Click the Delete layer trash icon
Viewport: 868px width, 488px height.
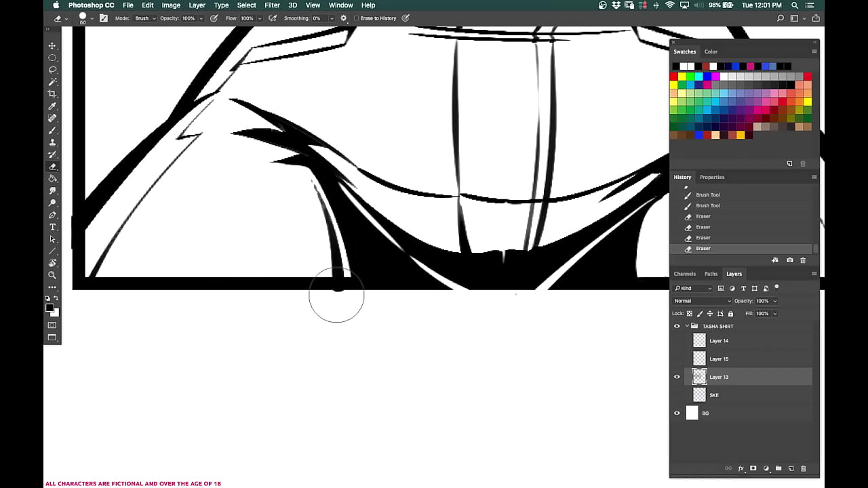pyautogui.click(x=804, y=468)
